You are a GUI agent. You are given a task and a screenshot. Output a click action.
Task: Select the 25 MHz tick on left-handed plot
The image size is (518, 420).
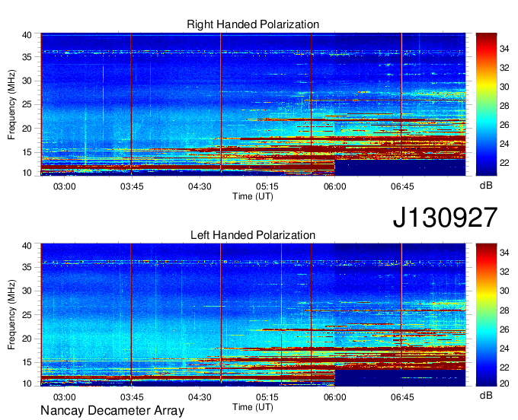point(27,315)
